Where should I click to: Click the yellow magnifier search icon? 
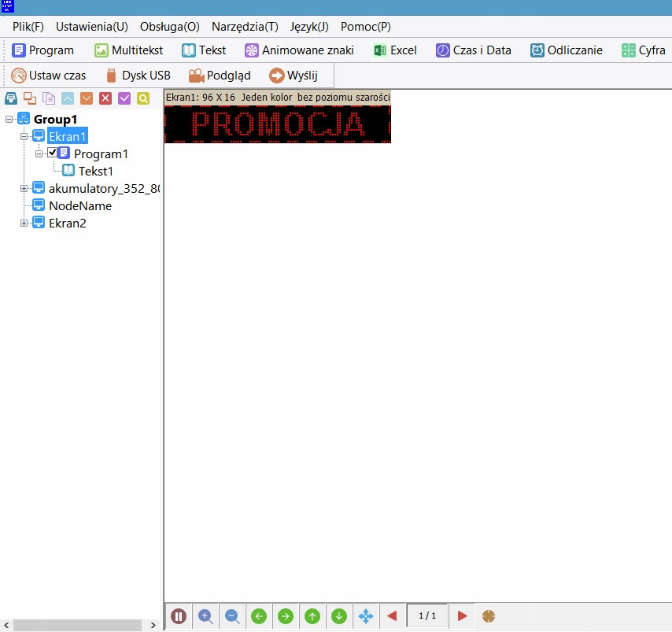143,98
